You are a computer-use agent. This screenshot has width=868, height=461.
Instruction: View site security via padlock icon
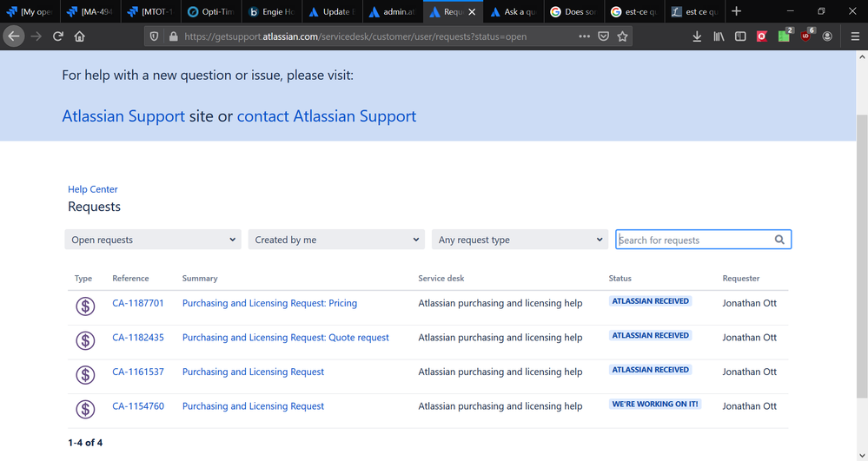pyautogui.click(x=173, y=36)
